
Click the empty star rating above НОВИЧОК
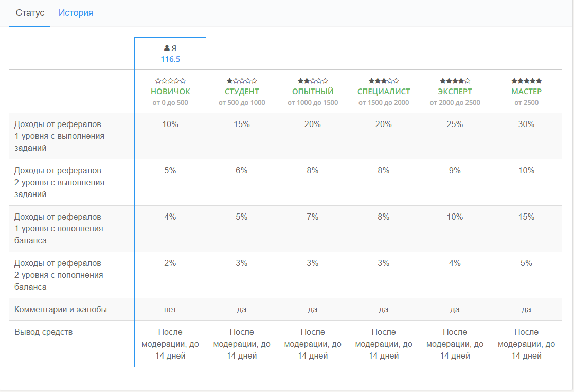tap(170, 81)
